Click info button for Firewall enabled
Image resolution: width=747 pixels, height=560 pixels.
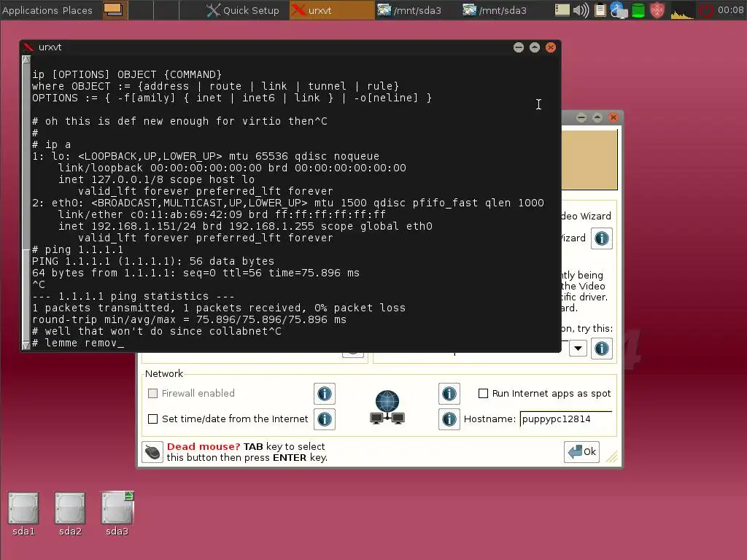point(325,394)
